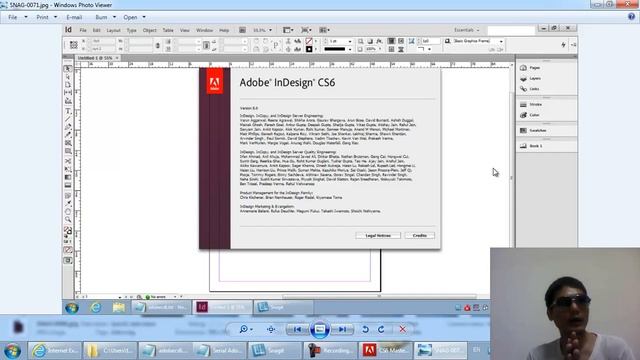Open the Arrange Documents dropdown
The image size is (640, 360).
pyautogui.click(x=324, y=30)
